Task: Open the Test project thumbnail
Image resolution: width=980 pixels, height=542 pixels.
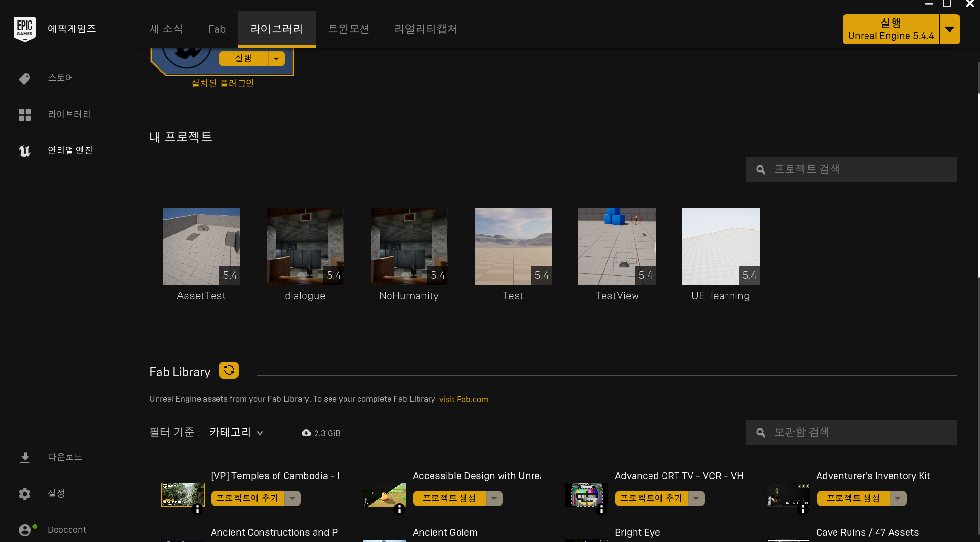Action: click(513, 247)
